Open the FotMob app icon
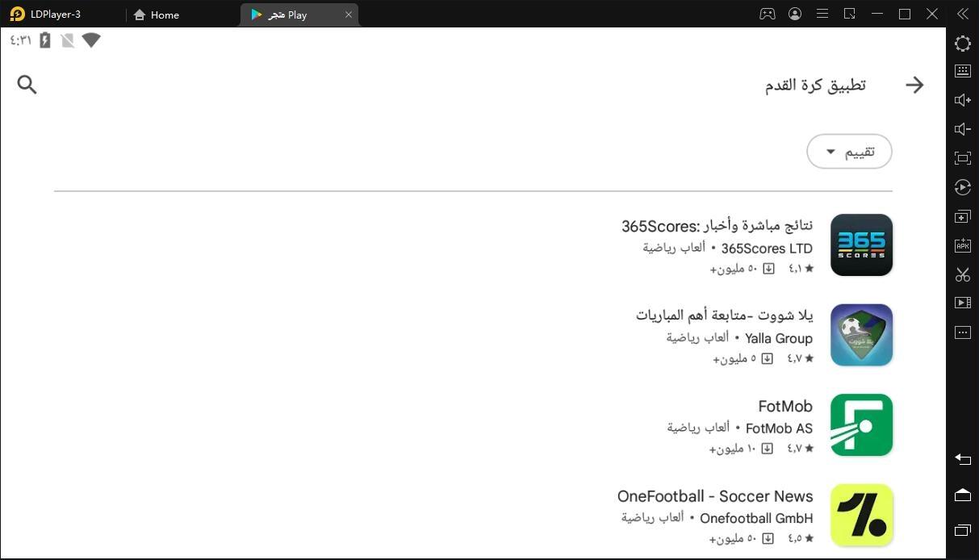The image size is (979, 560). (861, 425)
